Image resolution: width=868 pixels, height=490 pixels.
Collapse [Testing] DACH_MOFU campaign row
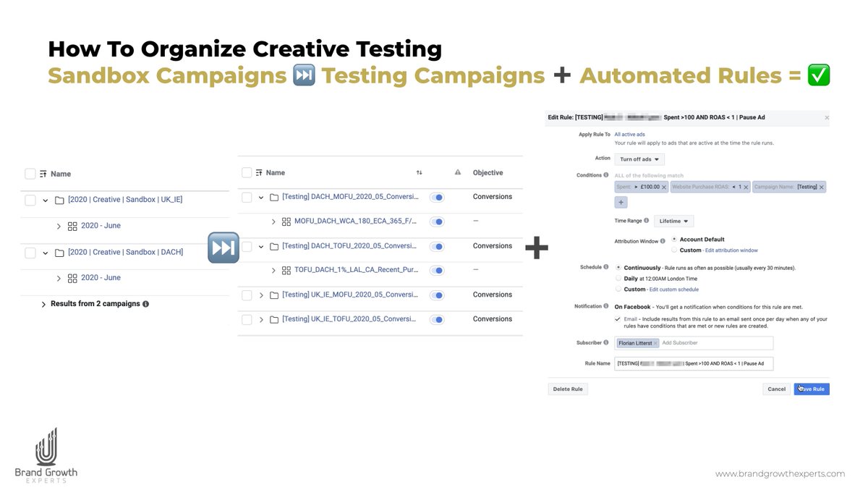pos(261,197)
